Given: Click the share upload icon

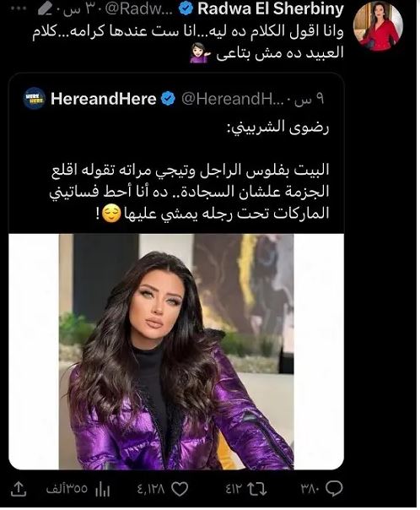Looking at the screenshot, I should pos(19,489).
